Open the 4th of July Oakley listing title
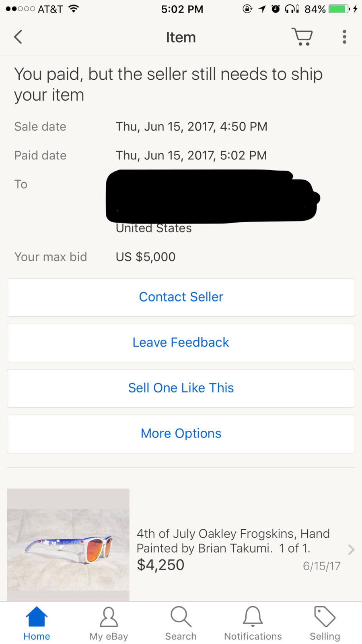Image resolution: width=362 pixels, height=644 pixels. (x=233, y=541)
